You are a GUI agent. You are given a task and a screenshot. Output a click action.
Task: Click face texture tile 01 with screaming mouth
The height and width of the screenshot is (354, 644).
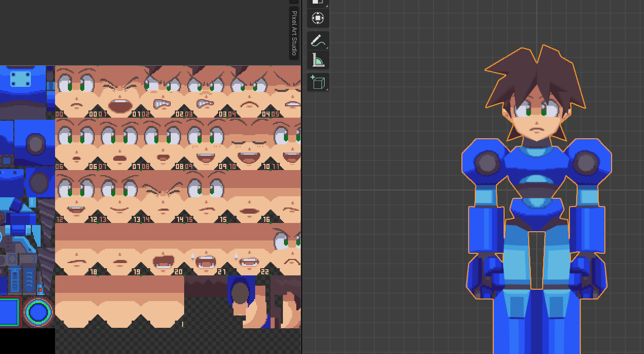pyautogui.click(x=119, y=91)
